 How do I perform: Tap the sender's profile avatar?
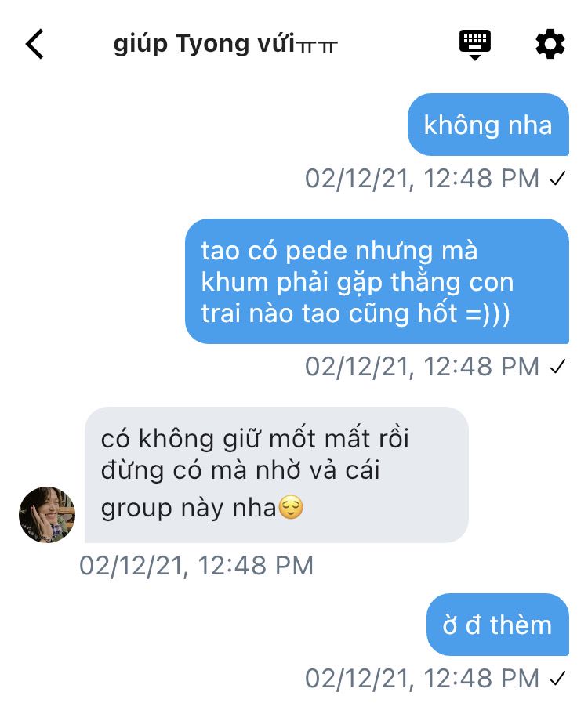[46, 515]
